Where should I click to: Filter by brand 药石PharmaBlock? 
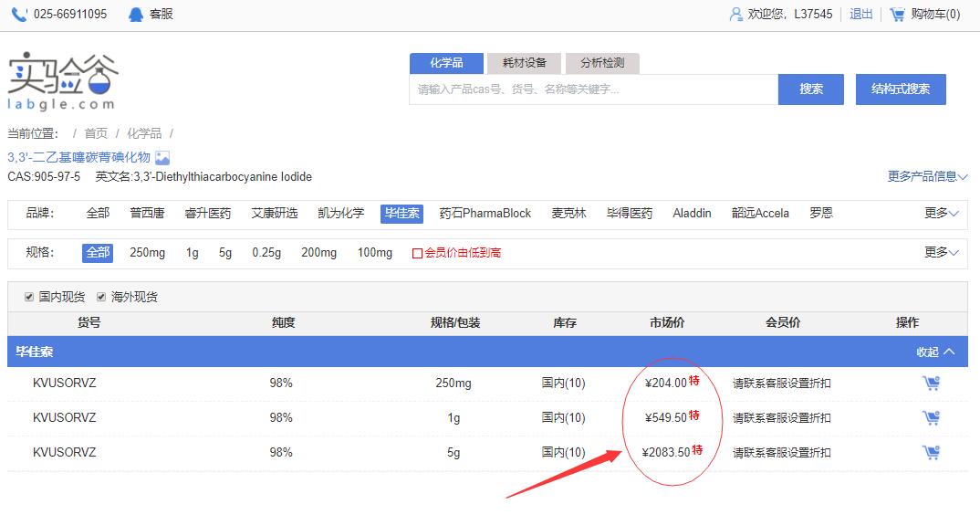485,214
